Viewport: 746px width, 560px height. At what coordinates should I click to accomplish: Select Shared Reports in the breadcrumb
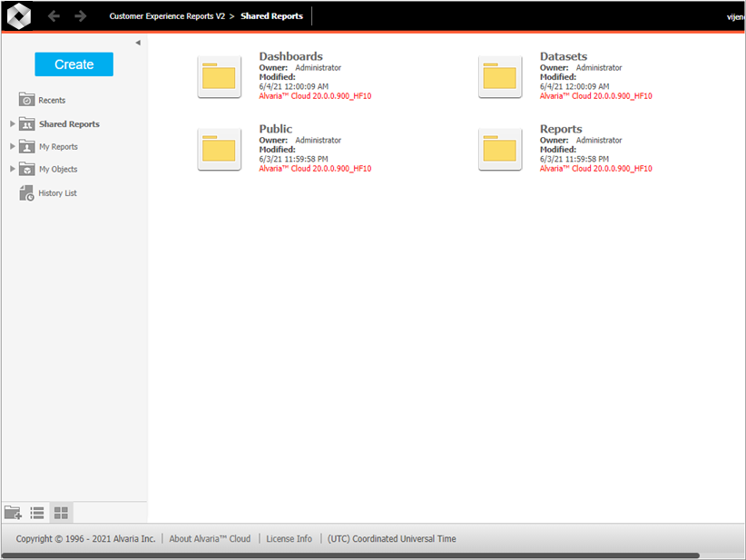271,16
